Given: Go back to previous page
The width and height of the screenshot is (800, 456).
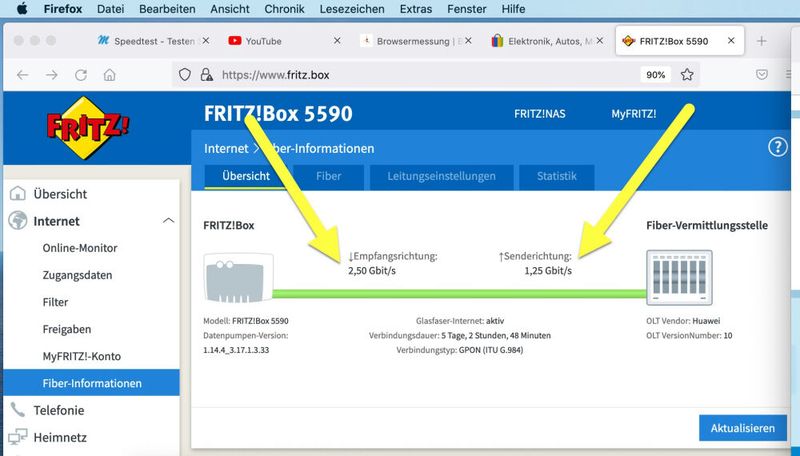Looking at the screenshot, I should (x=22, y=75).
